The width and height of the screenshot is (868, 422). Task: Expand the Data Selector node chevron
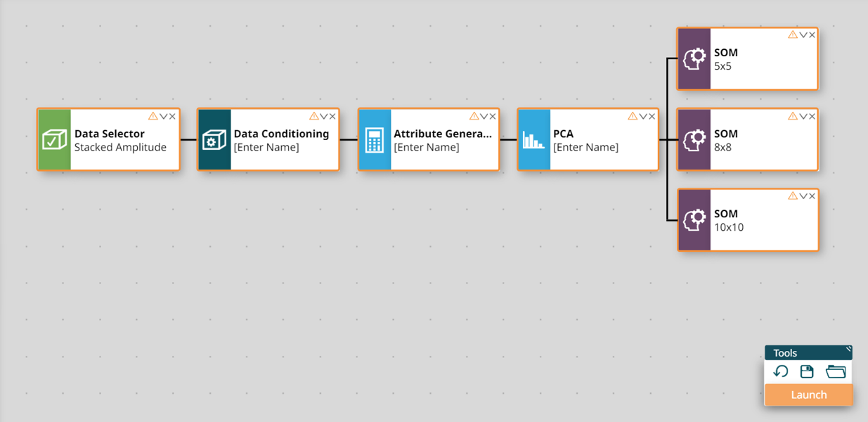[163, 116]
